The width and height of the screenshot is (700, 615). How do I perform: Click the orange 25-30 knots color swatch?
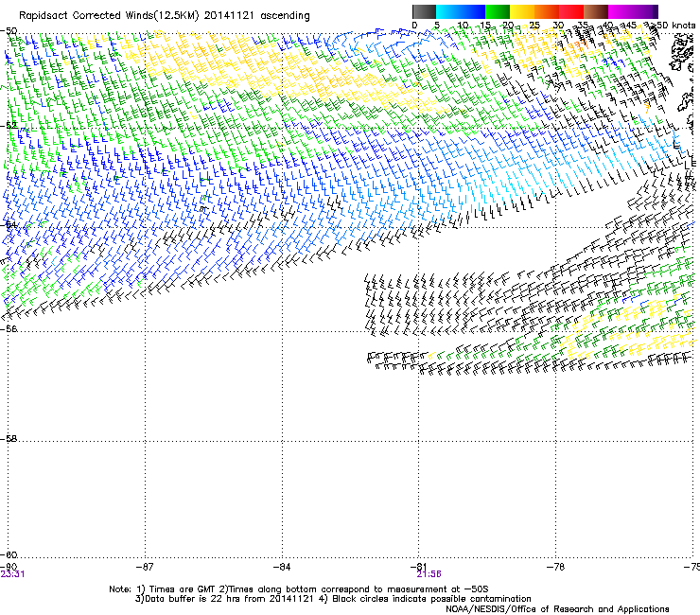547,11
